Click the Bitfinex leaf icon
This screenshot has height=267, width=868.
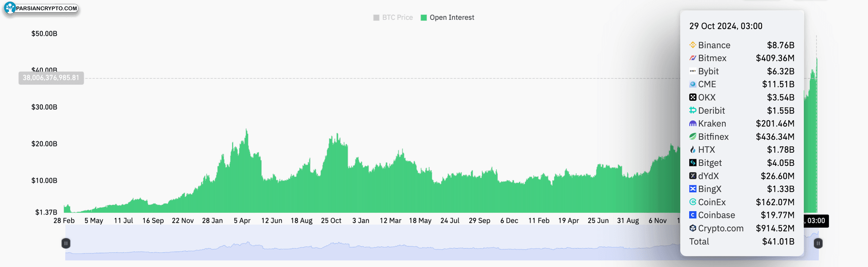point(693,137)
